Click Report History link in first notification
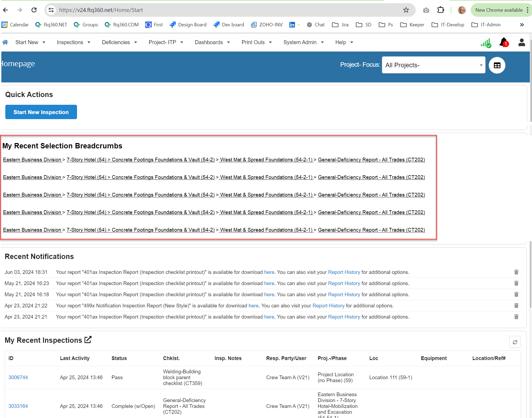 pyautogui.click(x=344, y=272)
